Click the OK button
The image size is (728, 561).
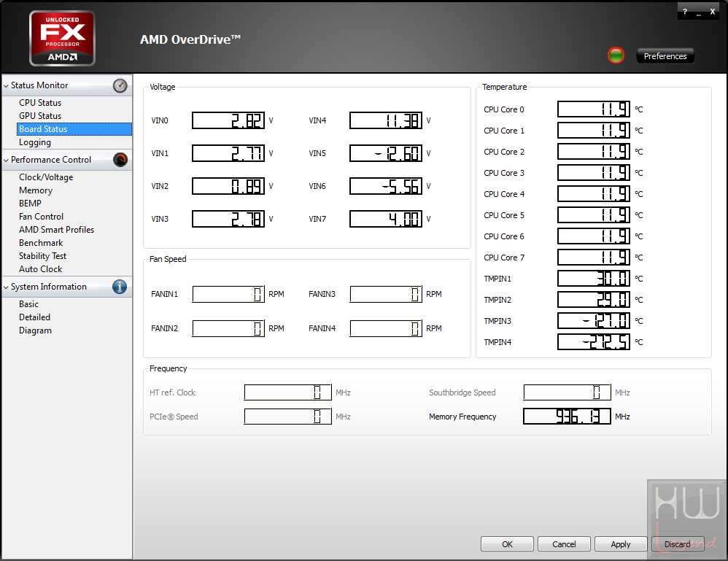[507, 543]
